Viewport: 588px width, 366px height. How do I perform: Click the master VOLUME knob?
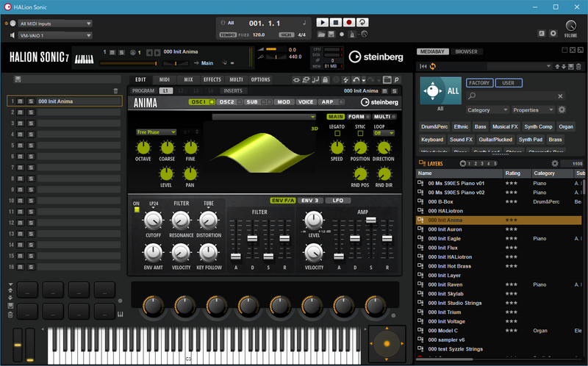tap(570, 26)
